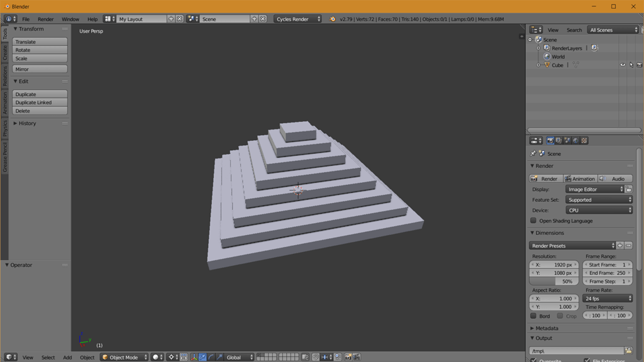
Task: Open the Render properties tab (camera icon)
Action: (x=550, y=140)
